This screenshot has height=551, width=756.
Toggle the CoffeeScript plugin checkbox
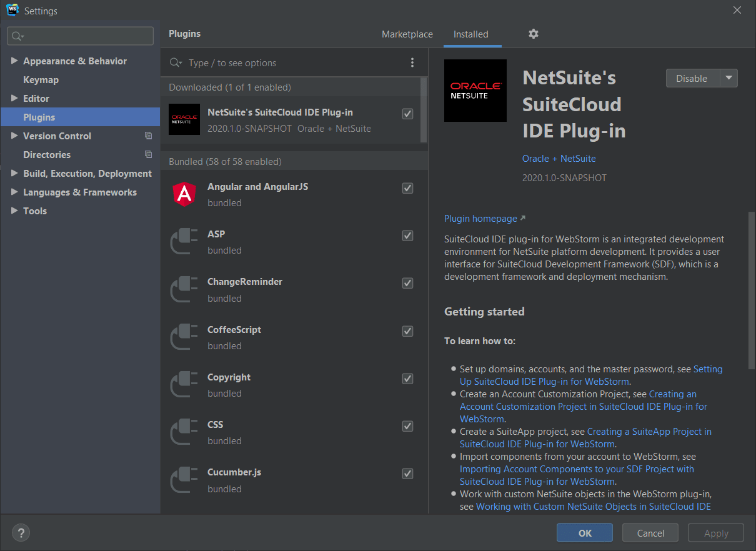[x=407, y=331]
